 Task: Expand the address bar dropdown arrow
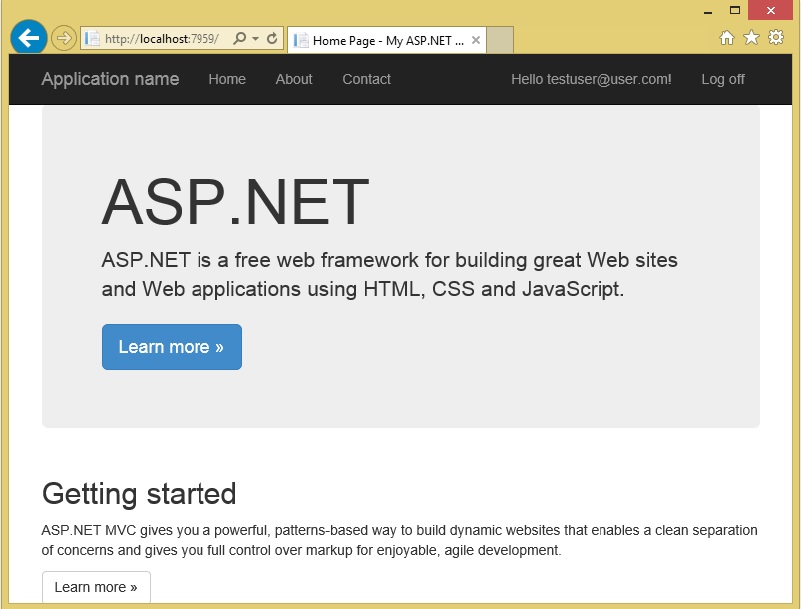(x=255, y=39)
